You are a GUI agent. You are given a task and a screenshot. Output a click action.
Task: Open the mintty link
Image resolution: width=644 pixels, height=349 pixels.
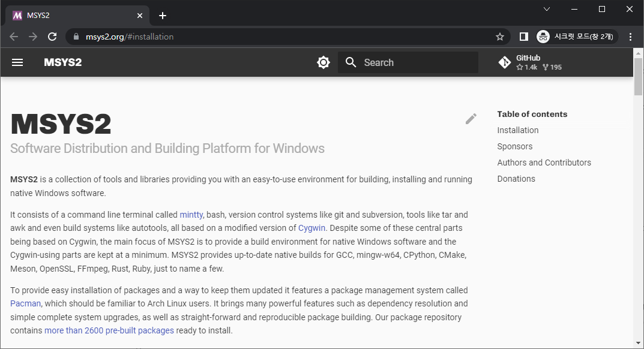[x=191, y=215]
